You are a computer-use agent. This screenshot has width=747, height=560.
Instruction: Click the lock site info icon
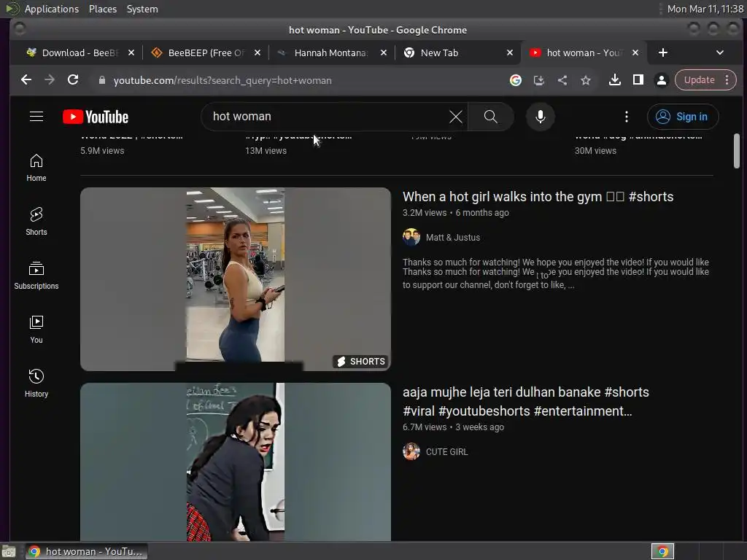[x=101, y=80]
